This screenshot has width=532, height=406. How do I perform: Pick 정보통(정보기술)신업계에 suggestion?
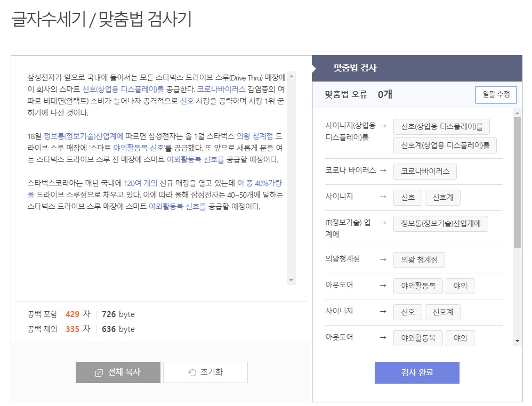click(x=440, y=224)
